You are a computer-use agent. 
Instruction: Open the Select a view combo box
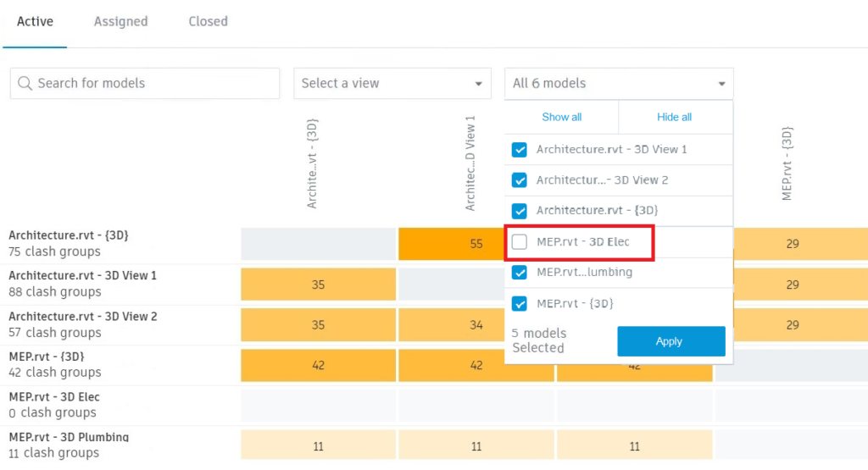coord(392,84)
